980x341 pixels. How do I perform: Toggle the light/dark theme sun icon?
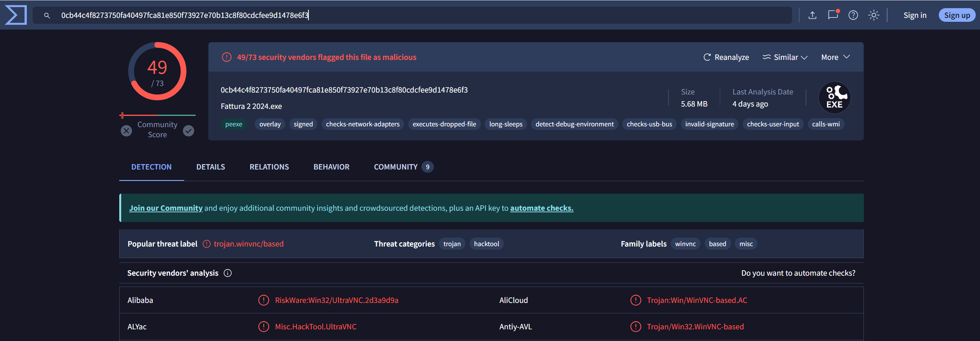874,15
